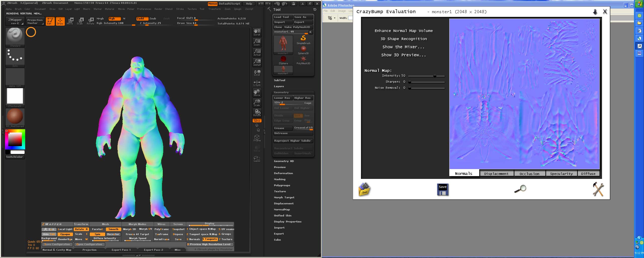644x258 pixels.
Task: Click Exit button in ZMapper
Action: click(49, 229)
